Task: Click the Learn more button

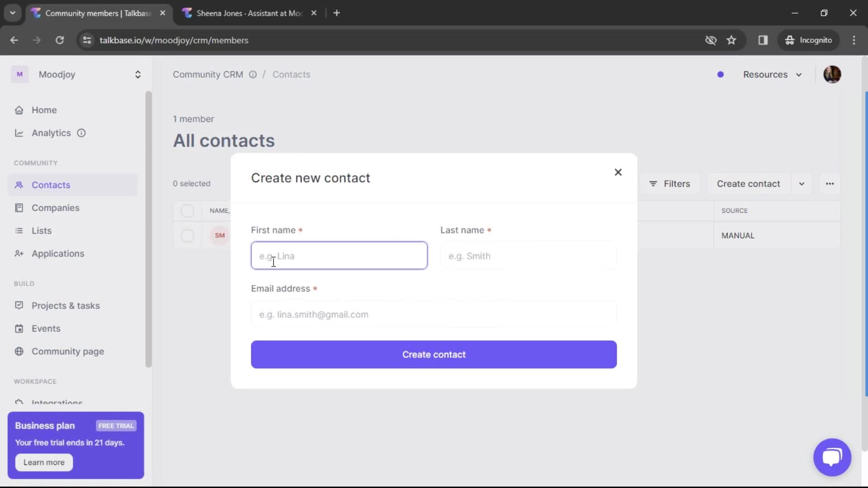Action: 43,462
